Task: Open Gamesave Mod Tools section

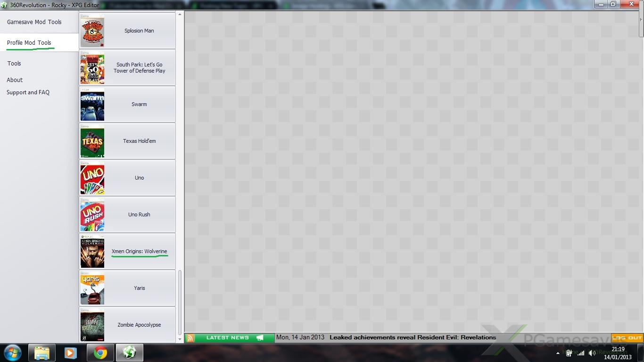Action: pos(34,22)
